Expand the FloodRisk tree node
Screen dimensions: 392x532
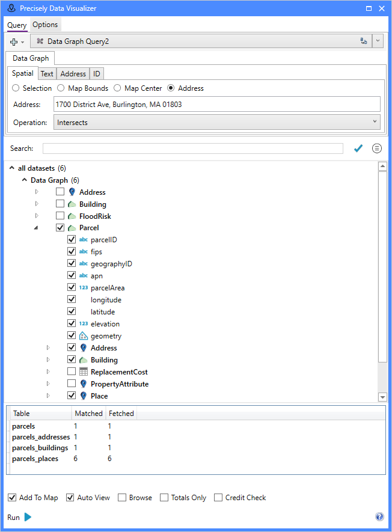[37, 216]
